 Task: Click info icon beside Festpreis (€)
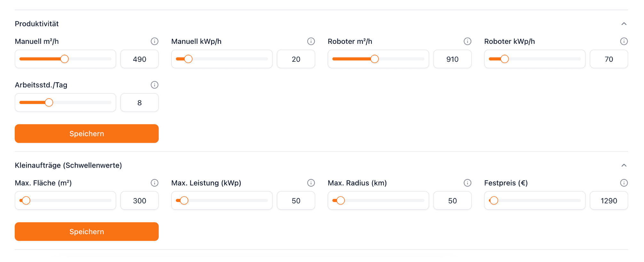(x=624, y=183)
